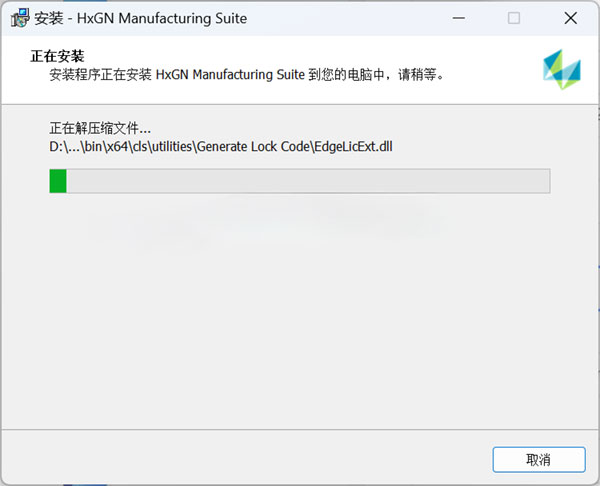Click the empty footer area beside 取消
This screenshot has width=600, height=486.
[245, 458]
